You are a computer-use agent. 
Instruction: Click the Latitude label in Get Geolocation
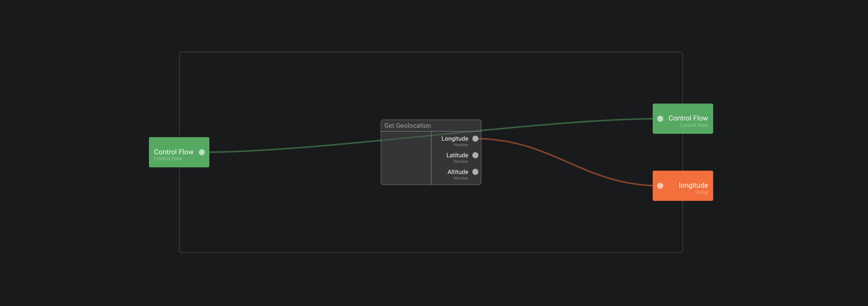click(x=457, y=156)
